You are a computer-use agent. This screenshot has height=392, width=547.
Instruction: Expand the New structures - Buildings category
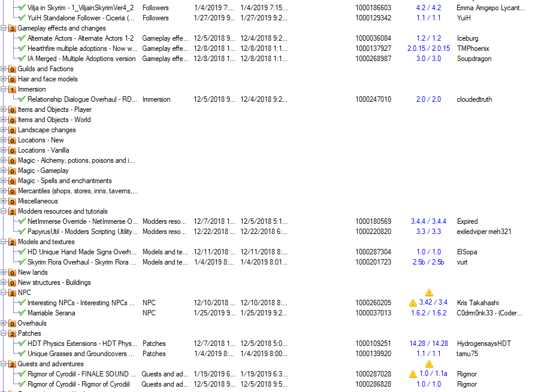click(3, 282)
